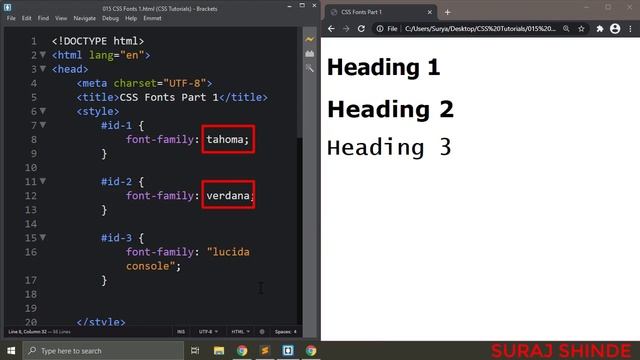Click the linting status circle in Brackets status bar
This screenshot has height=360, width=640.
262,332
